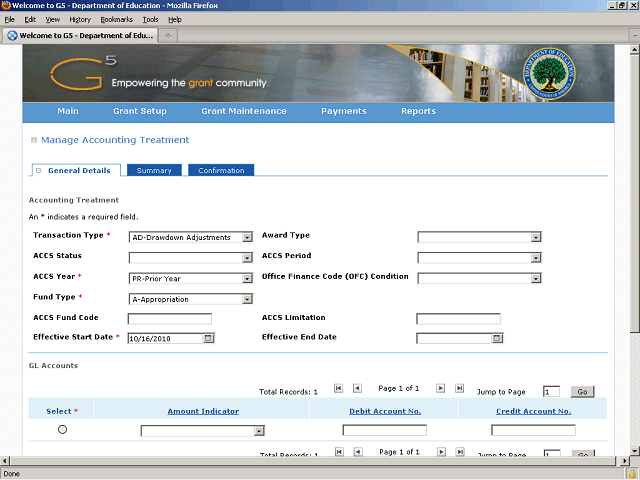Open the History menu
The width and height of the screenshot is (640, 480).
(80, 20)
